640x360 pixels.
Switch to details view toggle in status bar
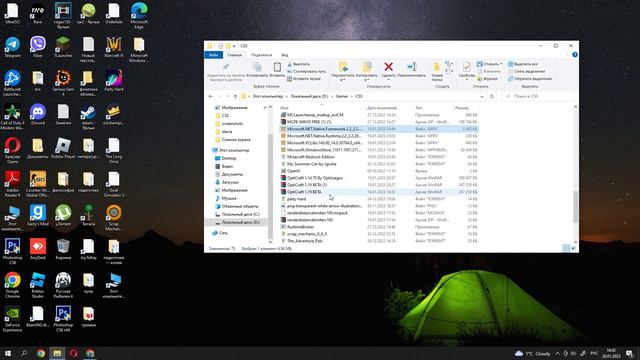coord(566,248)
